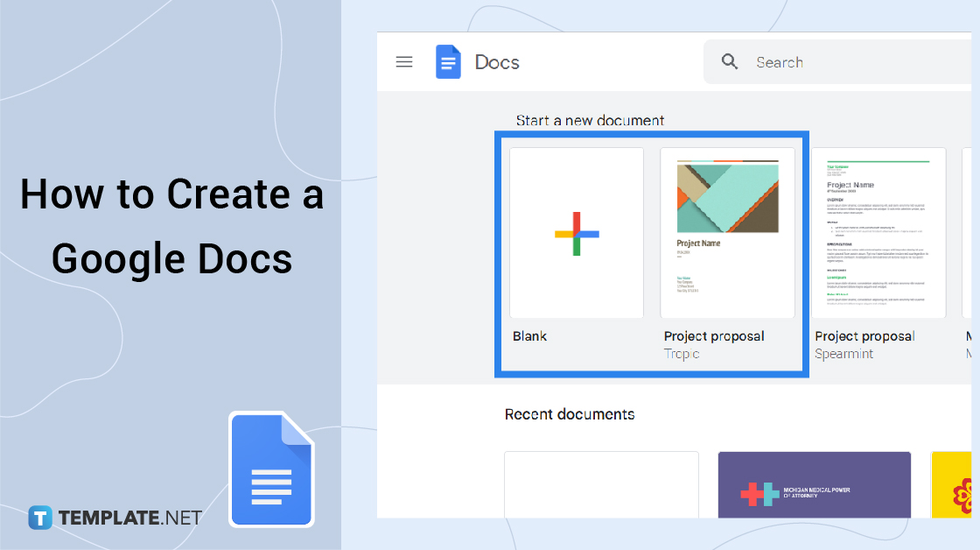Click the "Spearmint" subtitle text
The image size is (980, 550).
point(843,354)
